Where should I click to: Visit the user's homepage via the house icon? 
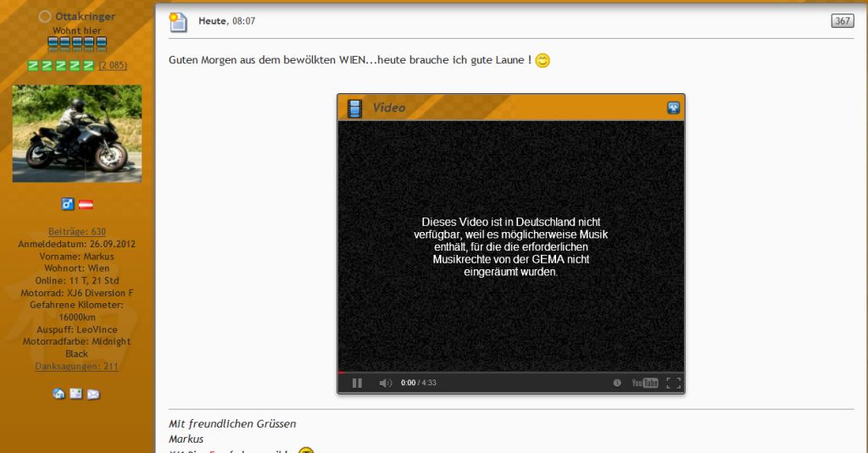click(x=58, y=394)
